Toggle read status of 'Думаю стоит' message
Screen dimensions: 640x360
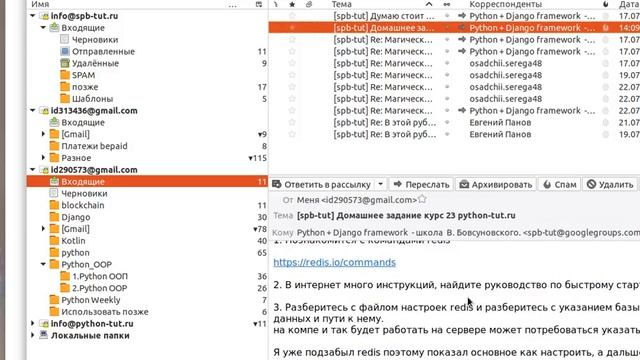(447, 16)
